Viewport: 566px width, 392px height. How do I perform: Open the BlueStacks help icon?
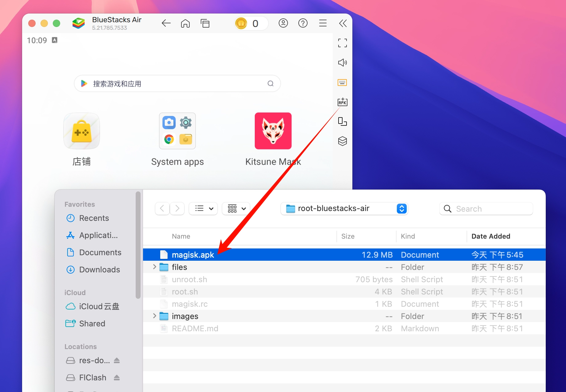tap(303, 23)
